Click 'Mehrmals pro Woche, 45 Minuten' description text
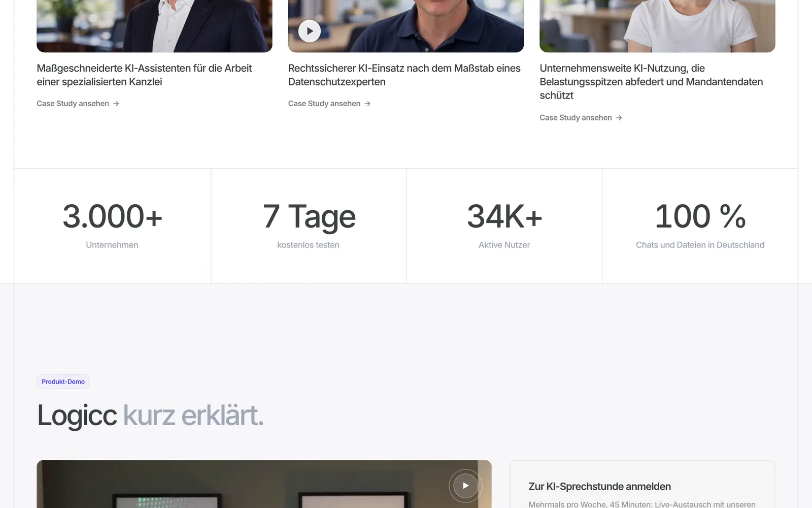Viewport: 812px width, 508px height. click(642, 504)
